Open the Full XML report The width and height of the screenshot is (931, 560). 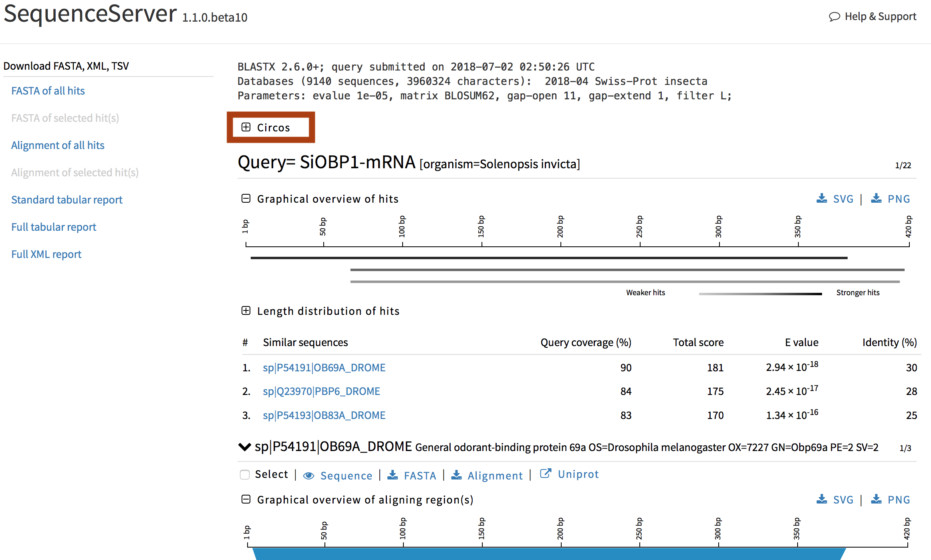46,254
